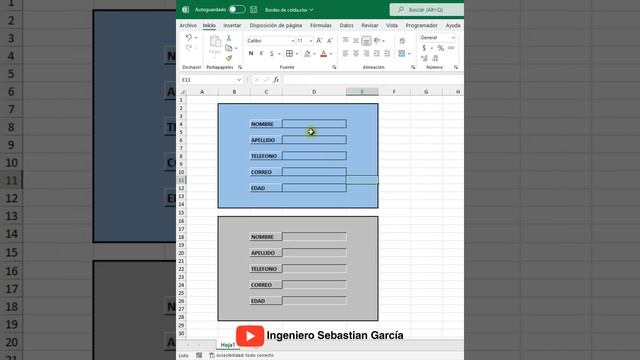Switch to the Datos tab
The width and height of the screenshot is (640, 360).
(347, 25)
